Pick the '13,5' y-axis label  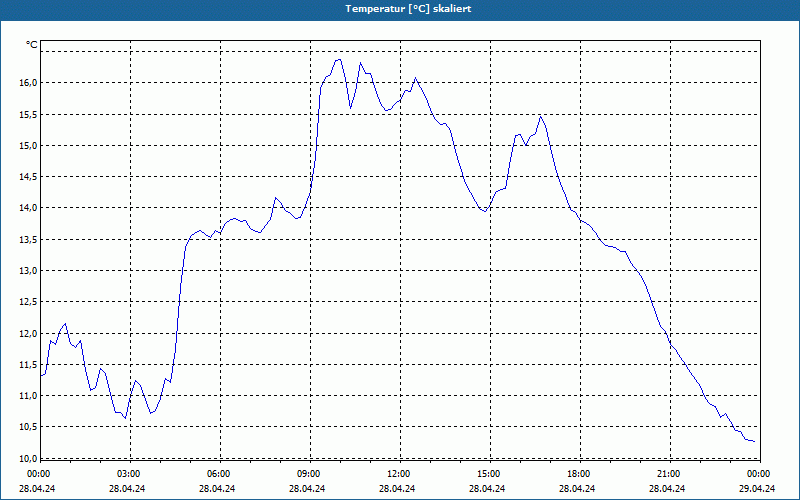coord(29,239)
